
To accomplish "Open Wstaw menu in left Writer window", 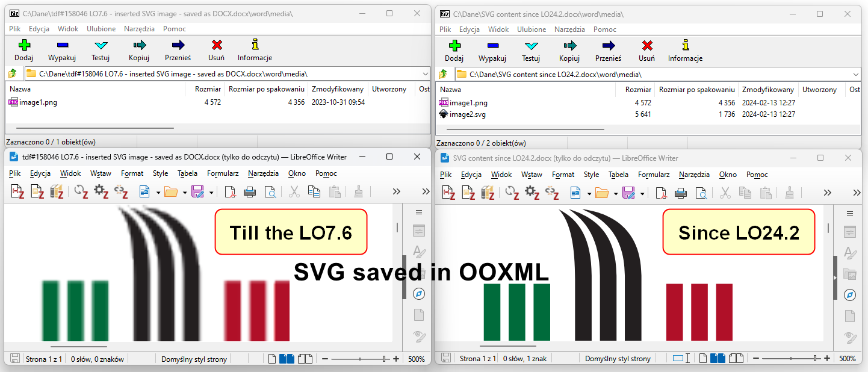I will click(101, 173).
